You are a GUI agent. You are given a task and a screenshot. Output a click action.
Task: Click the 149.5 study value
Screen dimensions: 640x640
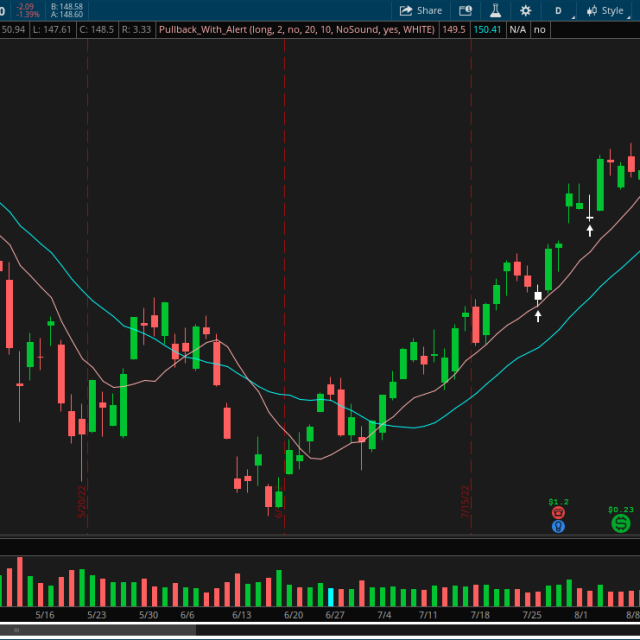[x=454, y=30]
